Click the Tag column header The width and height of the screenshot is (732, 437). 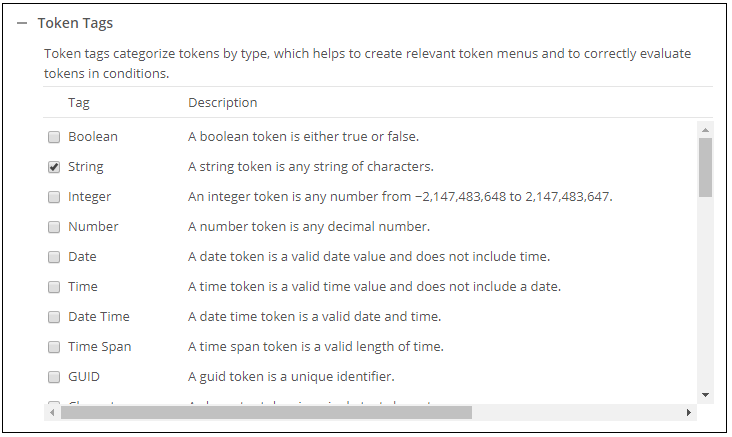pyautogui.click(x=79, y=103)
